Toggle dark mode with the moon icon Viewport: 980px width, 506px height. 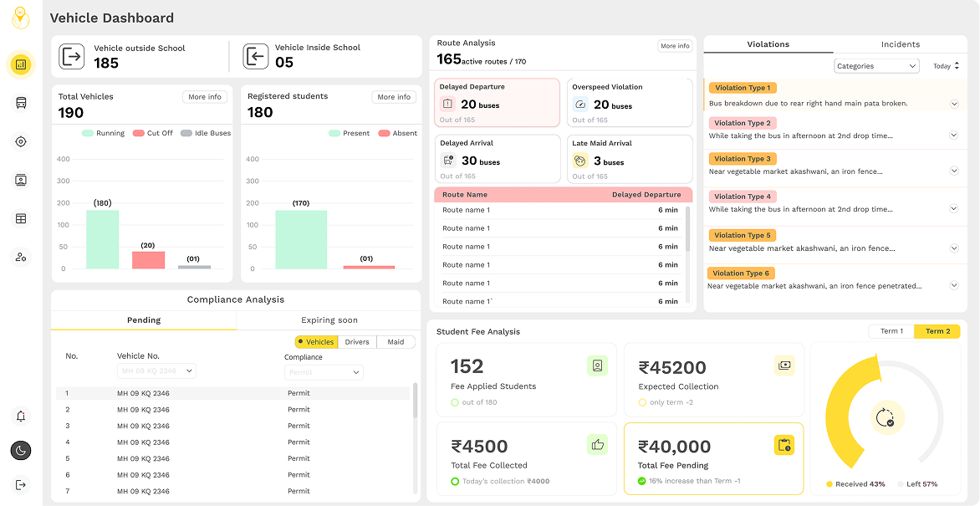click(x=21, y=451)
